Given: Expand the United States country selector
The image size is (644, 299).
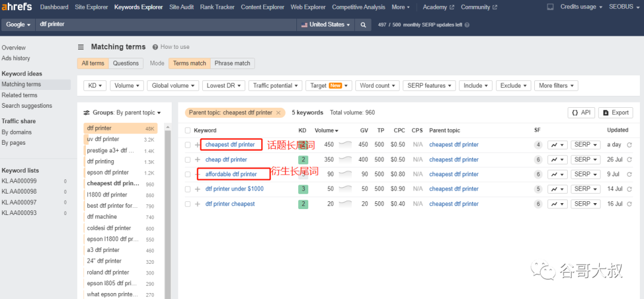Looking at the screenshot, I should pos(326,24).
